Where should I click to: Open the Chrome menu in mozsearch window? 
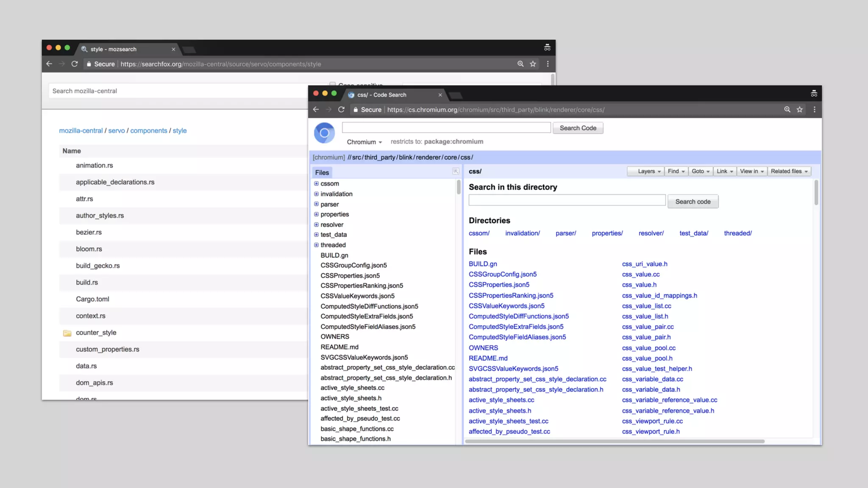[548, 64]
